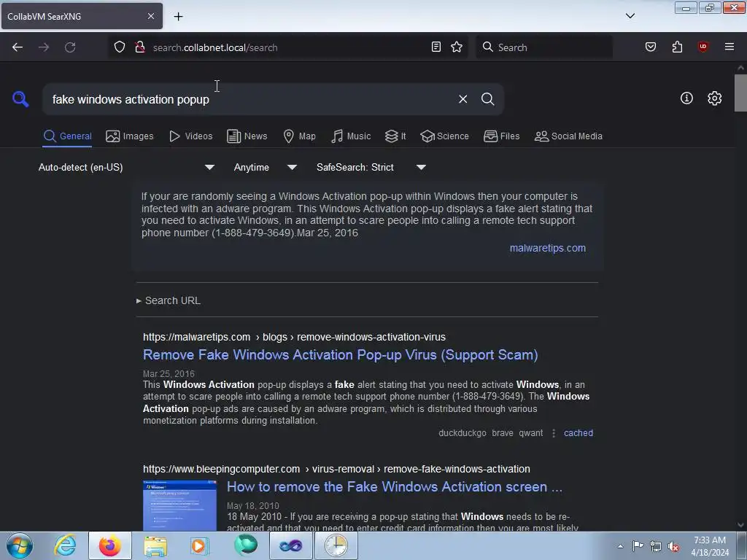The width and height of the screenshot is (747, 560).
Task: Toggle reader view icon in address bar
Action: point(436,47)
